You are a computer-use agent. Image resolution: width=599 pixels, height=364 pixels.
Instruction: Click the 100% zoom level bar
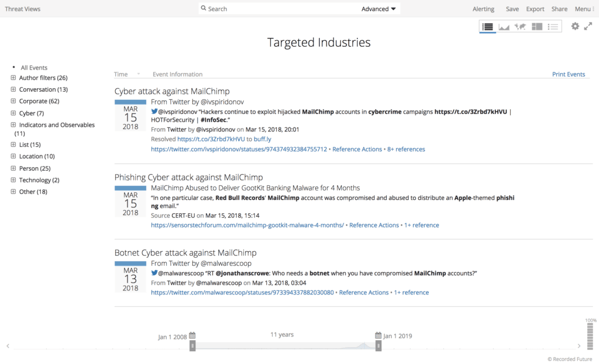(x=590, y=336)
